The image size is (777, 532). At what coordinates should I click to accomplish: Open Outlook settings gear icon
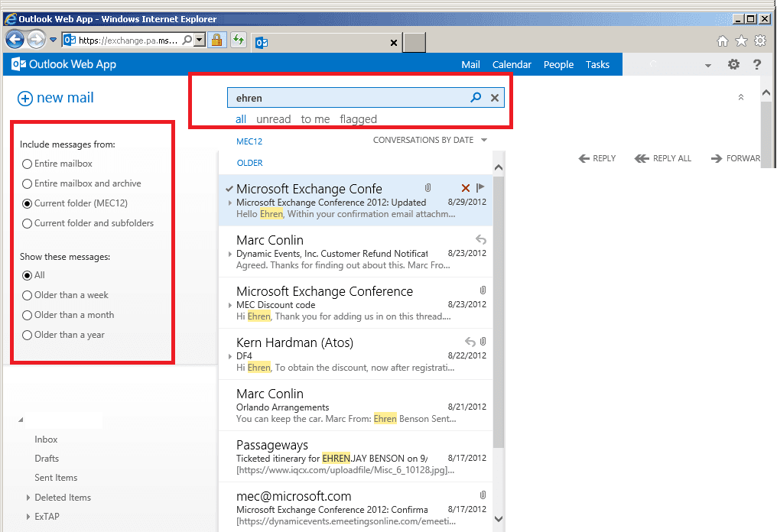[x=733, y=64]
